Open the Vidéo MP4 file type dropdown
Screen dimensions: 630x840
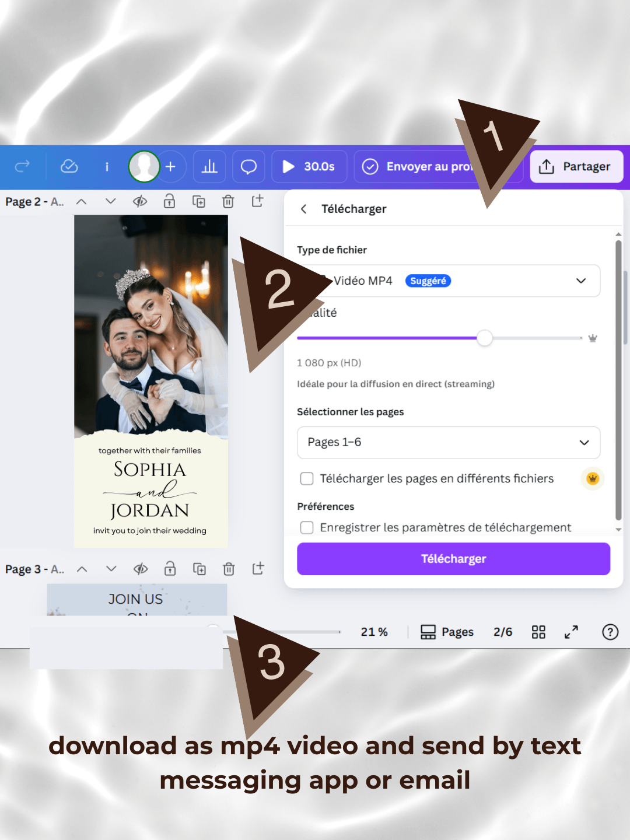pos(580,281)
